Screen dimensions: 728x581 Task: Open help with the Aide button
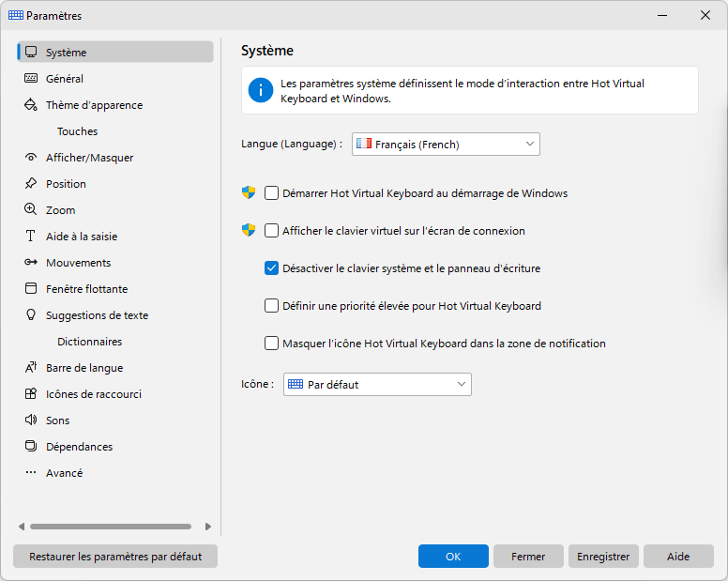click(x=678, y=556)
